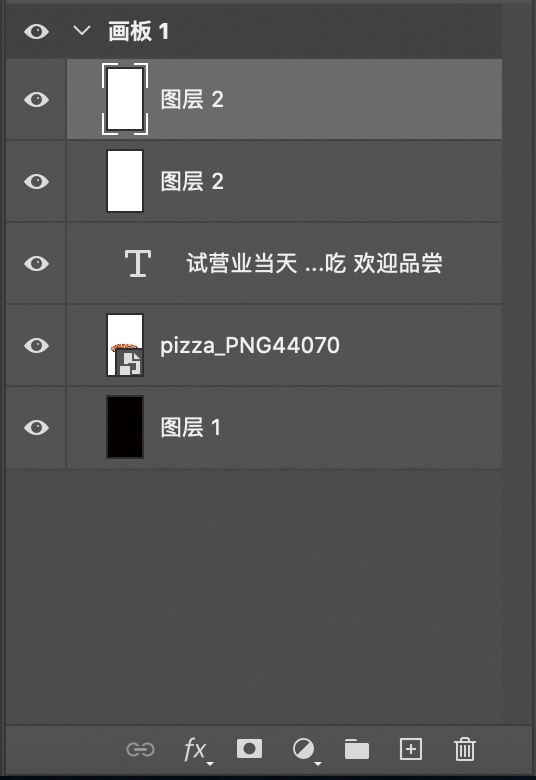The height and width of the screenshot is (780, 536).
Task: Click the Link layers chain icon
Action: click(x=140, y=749)
